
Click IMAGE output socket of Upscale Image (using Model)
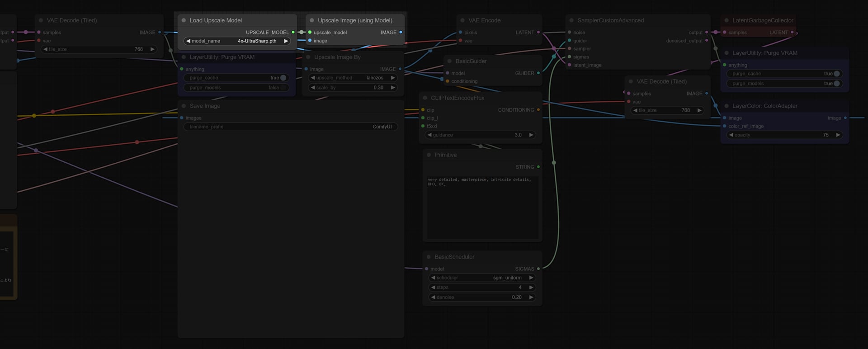pos(401,32)
